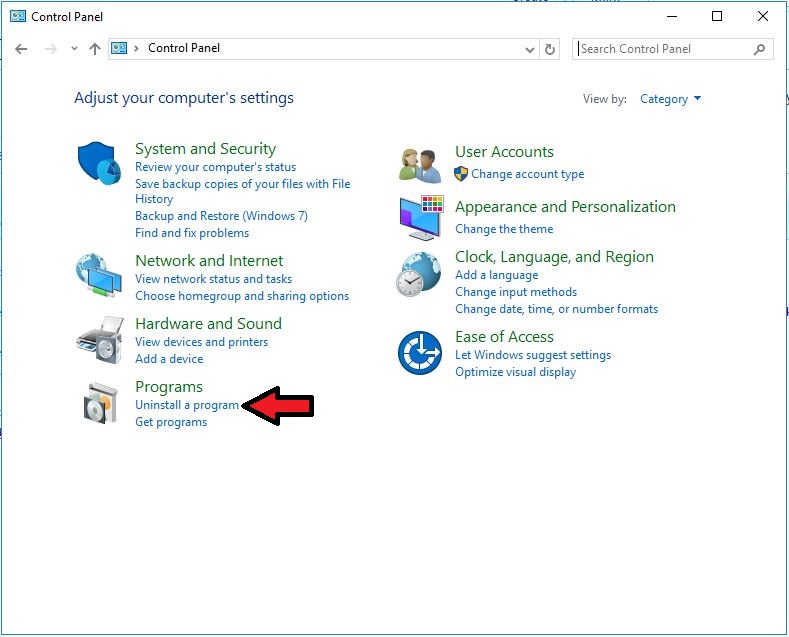The image size is (789, 637).
Task: Click the Refresh button in address bar
Action: [x=550, y=49]
